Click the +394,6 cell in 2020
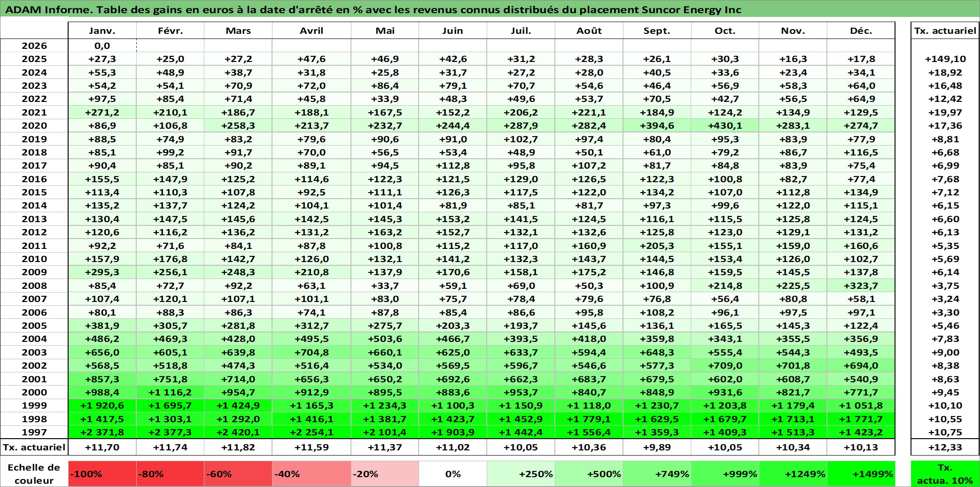Viewport: 980px width, 487px height. pyautogui.click(x=657, y=125)
